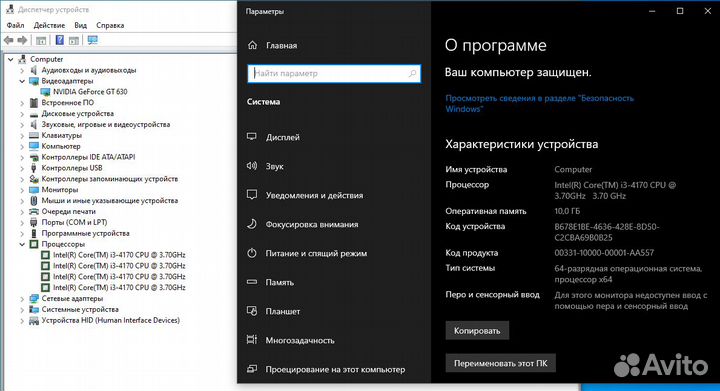The image size is (720, 391).
Task: Click the Найти параметр search field
Action: [334, 73]
